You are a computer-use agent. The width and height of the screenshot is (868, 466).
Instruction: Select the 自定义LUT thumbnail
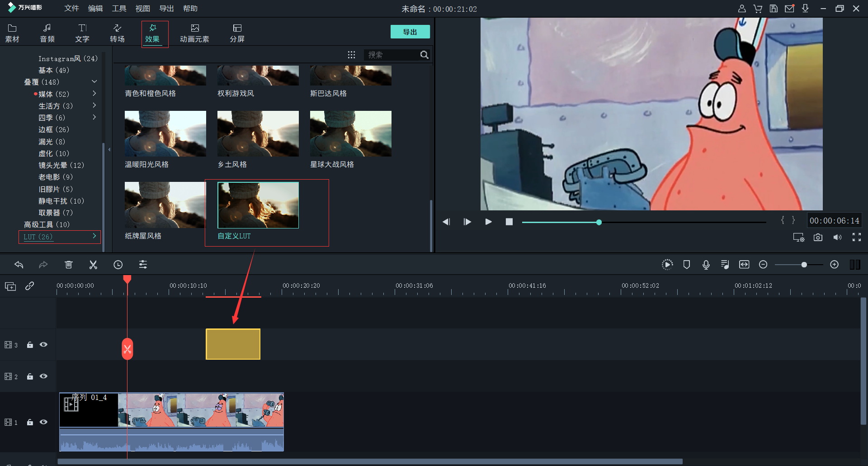258,205
